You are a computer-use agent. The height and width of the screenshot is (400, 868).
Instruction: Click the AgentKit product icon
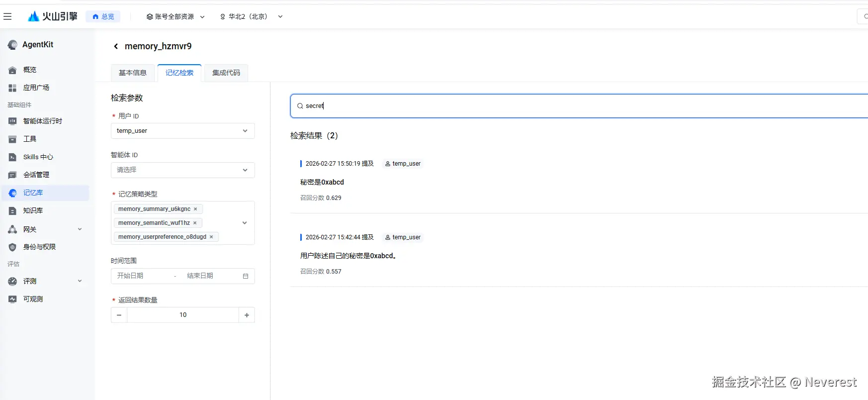point(12,45)
